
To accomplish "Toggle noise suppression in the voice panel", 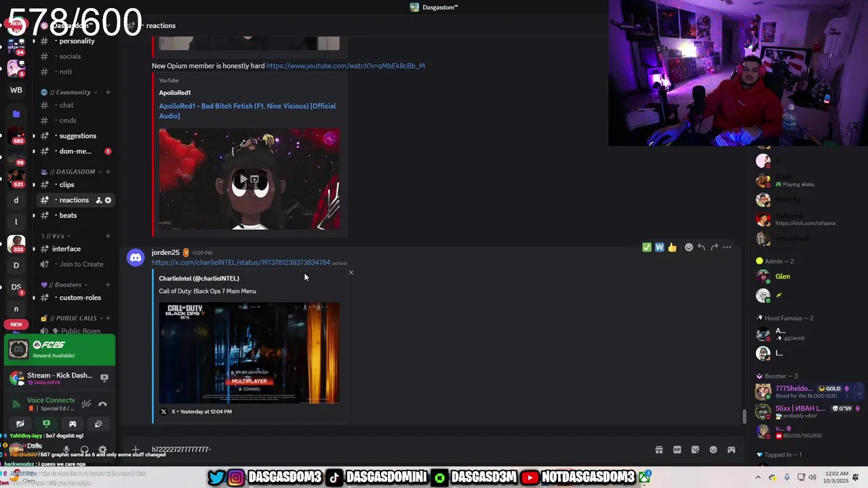I will [86, 404].
